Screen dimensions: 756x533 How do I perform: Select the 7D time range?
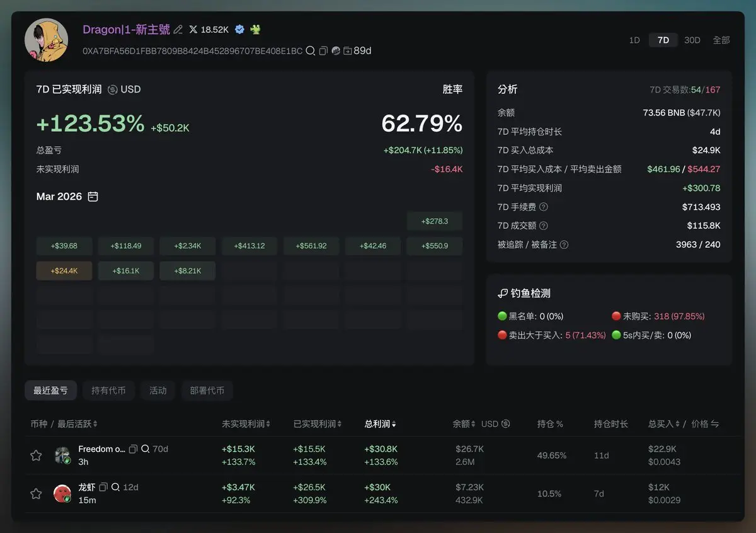(663, 40)
